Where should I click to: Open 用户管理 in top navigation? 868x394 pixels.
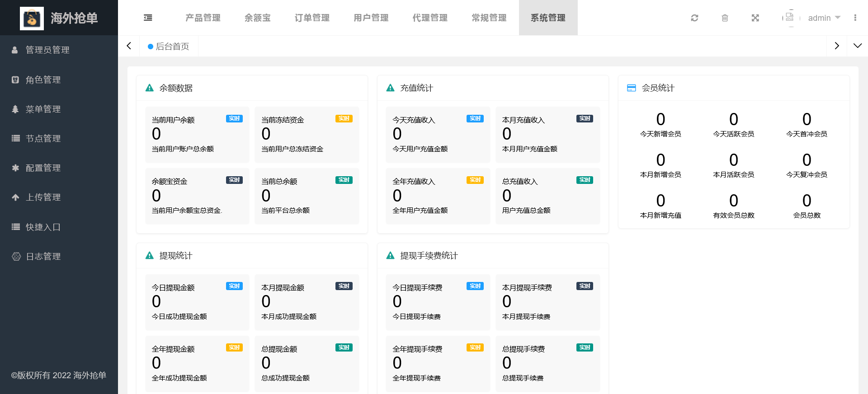click(371, 18)
